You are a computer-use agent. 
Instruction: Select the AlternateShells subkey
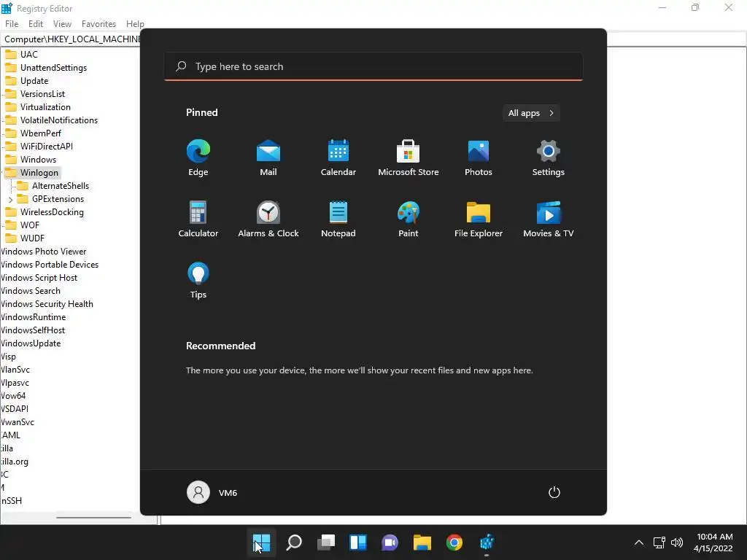[61, 186]
